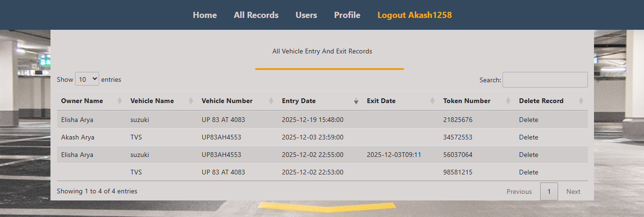Open the Profile page
Viewport: 644px width, 217px height.
point(347,15)
